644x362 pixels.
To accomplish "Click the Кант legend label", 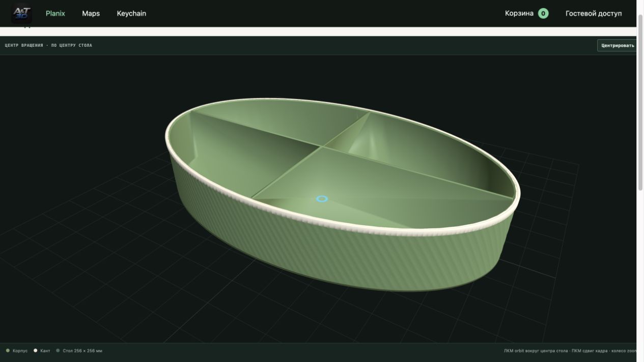I will [45, 351].
